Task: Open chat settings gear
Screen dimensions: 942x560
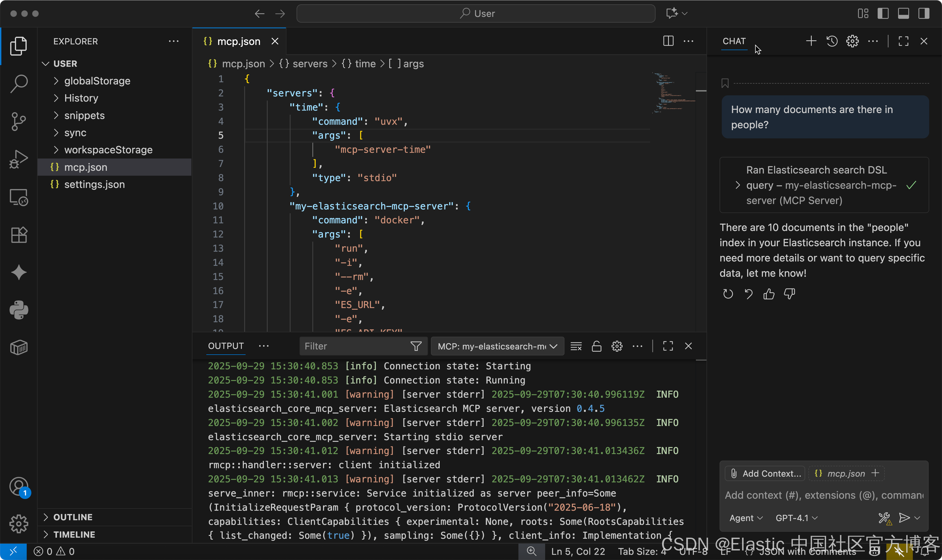Action: pyautogui.click(x=852, y=41)
